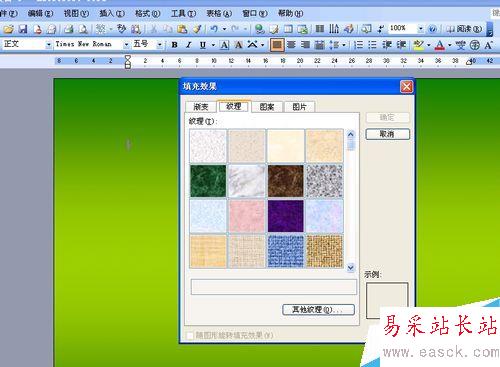Select the purple mesh texture swatch

[x=285, y=216]
